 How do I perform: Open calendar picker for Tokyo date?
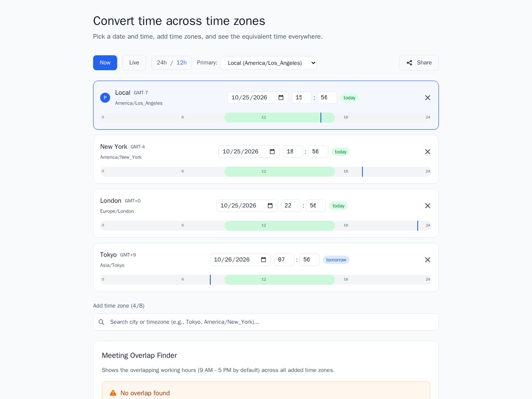click(x=264, y=260)
